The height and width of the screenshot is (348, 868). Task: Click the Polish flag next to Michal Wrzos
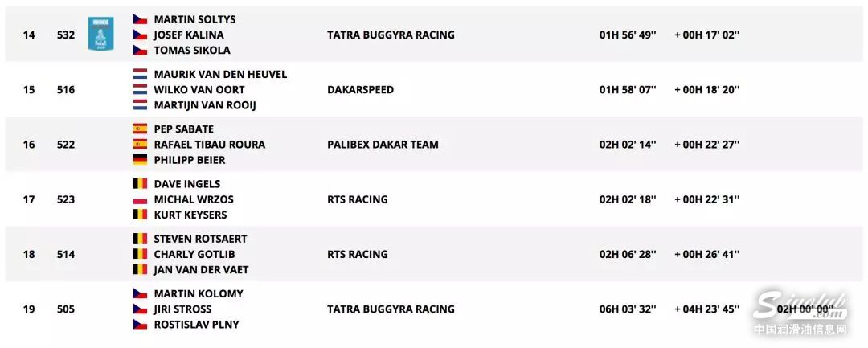[x=140, y=199]
